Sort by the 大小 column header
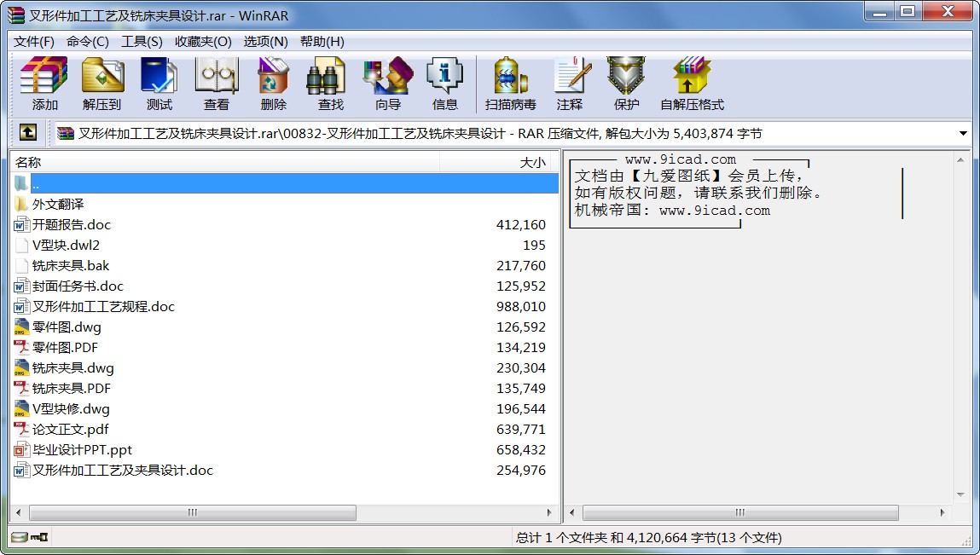The width and height of the screenshot is (980, 555). click(495, 163)
